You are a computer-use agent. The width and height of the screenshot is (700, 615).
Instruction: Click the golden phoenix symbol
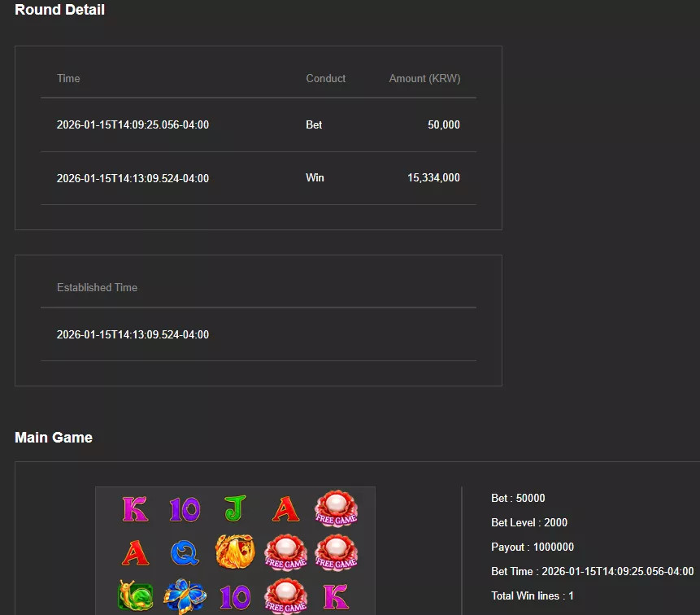pyautogui.click(x=235, y=552)
